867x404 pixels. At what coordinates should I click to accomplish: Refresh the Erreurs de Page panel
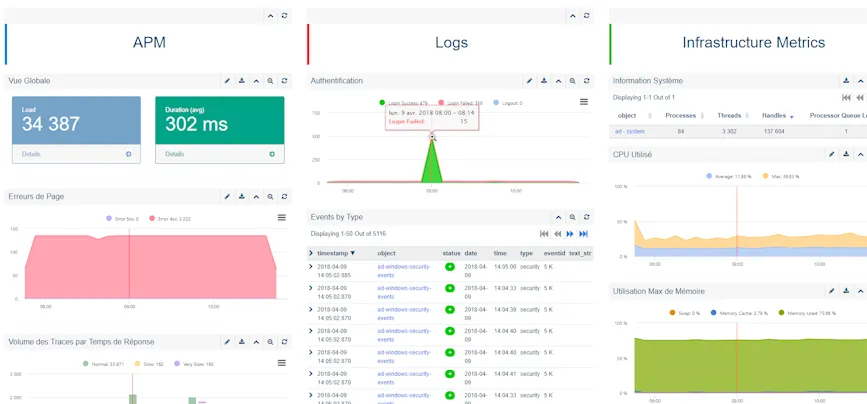284,197
